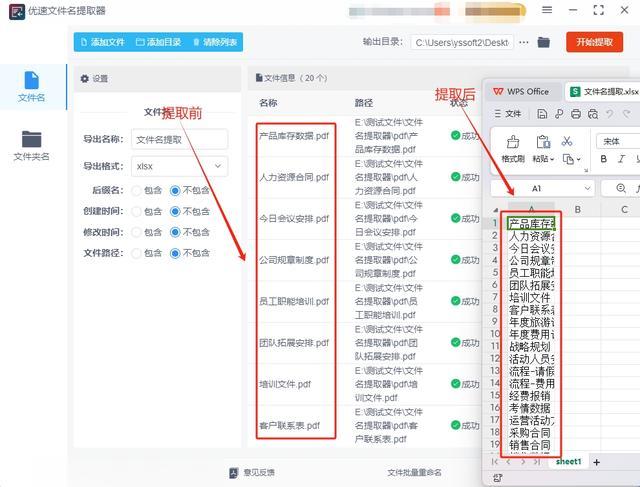Screen dimensions: 640x487
Task: Jump to first sheet navigation arrow
Action: pyautogui.click(x=495, y=462)
